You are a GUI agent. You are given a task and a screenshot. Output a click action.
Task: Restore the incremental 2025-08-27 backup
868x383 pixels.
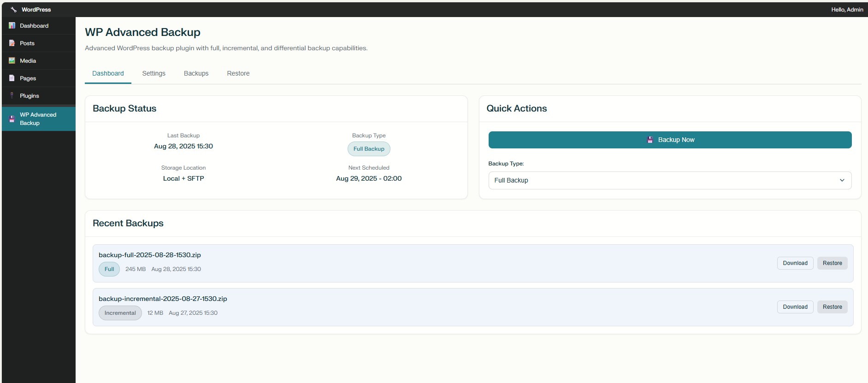(x=832, y=307)
